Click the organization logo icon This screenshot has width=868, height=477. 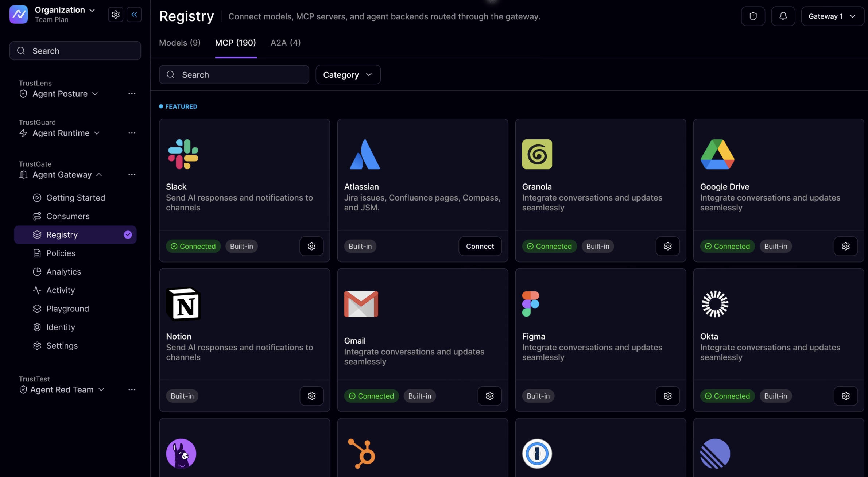(19, 14)
